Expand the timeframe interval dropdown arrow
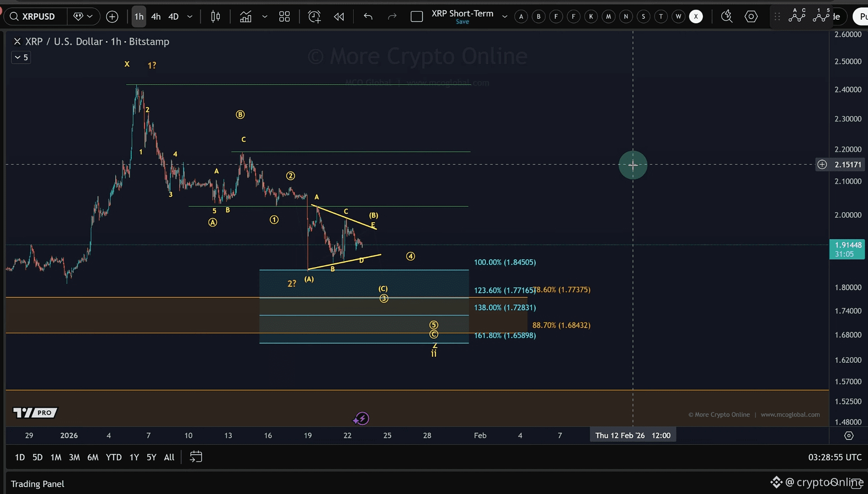 click(190, 17)
